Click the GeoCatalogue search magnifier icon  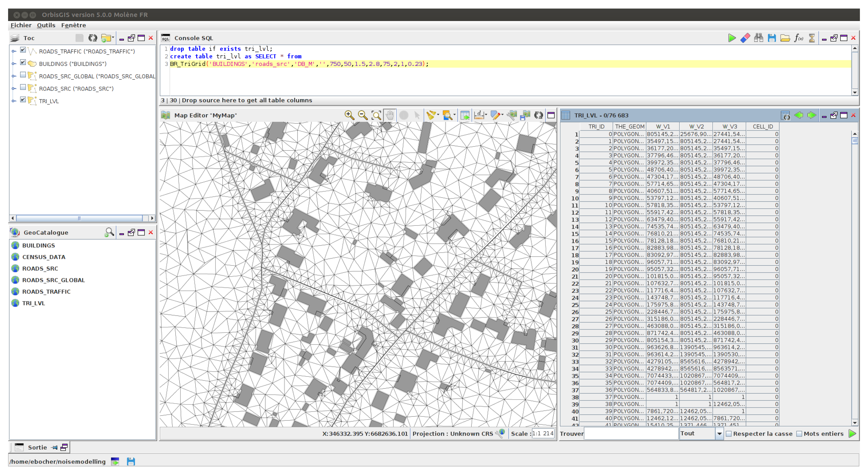[x=109, y=232]
